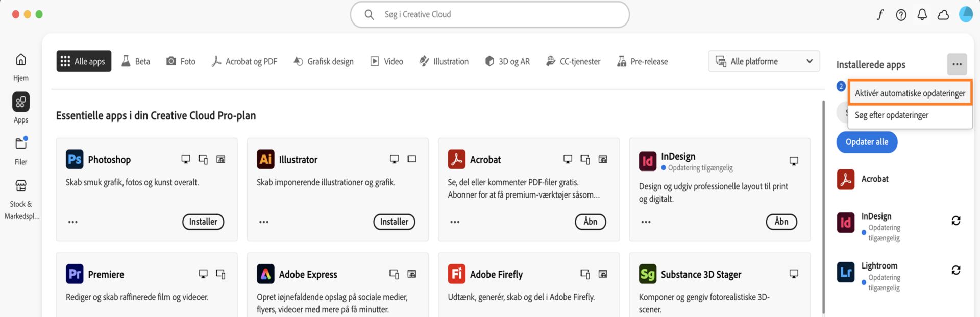Click the vertical scrollbar of the apps list
The width and height of the screenshot is (980, 317).
pyautogui.click(x=823, y=207)
